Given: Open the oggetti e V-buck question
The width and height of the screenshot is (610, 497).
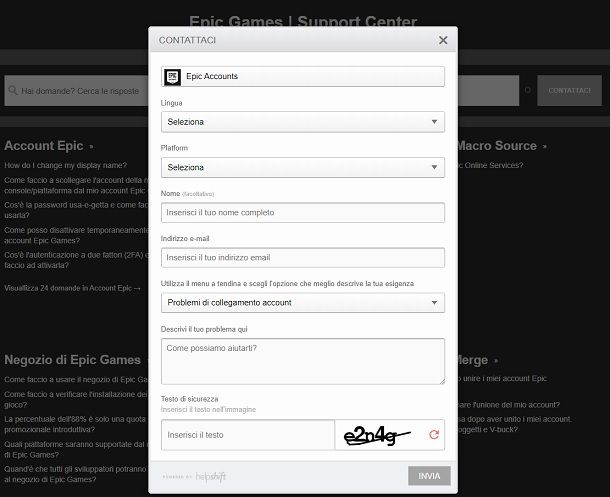Looking at the screenshot, I should click(515, 424).
